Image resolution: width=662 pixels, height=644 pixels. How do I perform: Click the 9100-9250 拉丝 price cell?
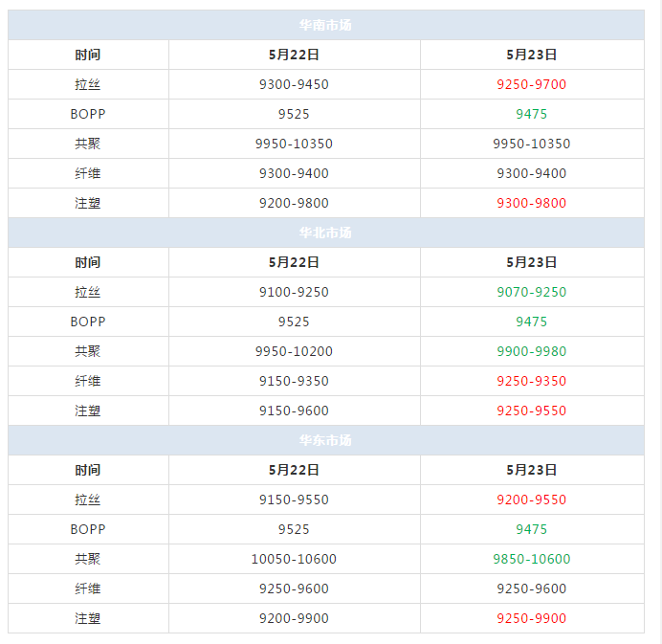click(x=294, y=292)
